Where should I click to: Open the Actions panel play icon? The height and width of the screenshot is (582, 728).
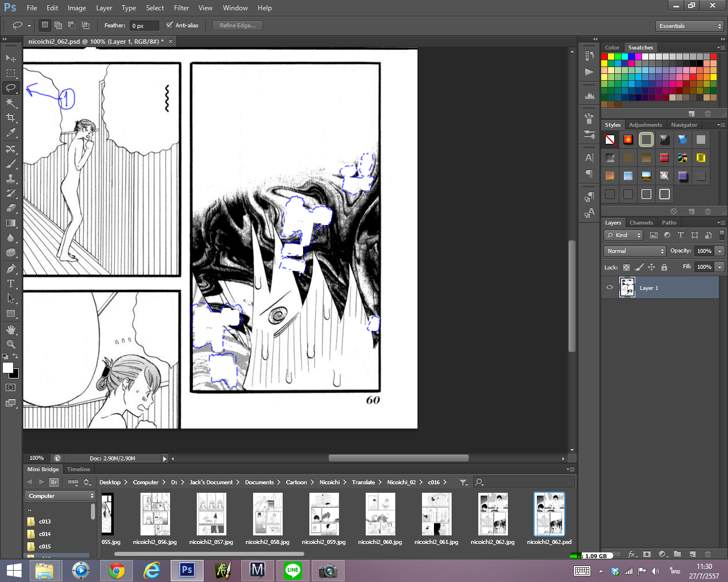(x=590, y=72)
